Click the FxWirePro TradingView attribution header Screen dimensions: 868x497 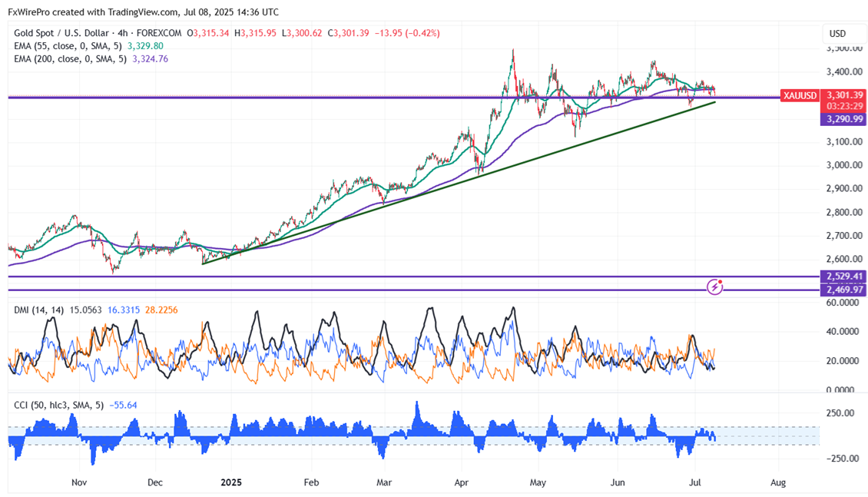coord(144,12)
